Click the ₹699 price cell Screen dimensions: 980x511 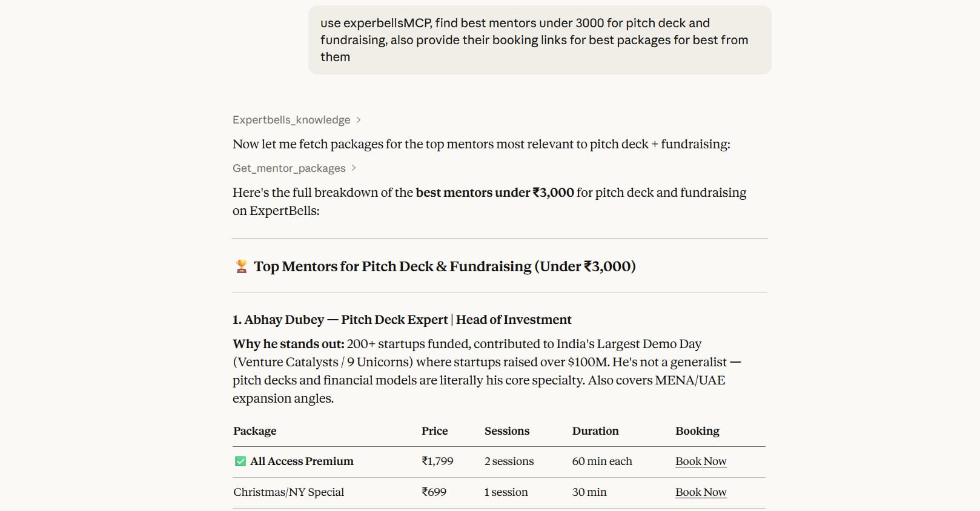point(434,492)
